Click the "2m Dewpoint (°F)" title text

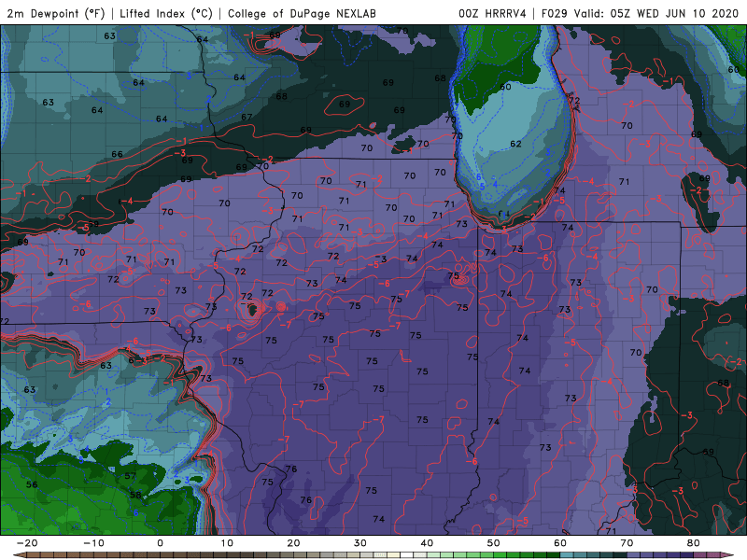coord(56,14)
